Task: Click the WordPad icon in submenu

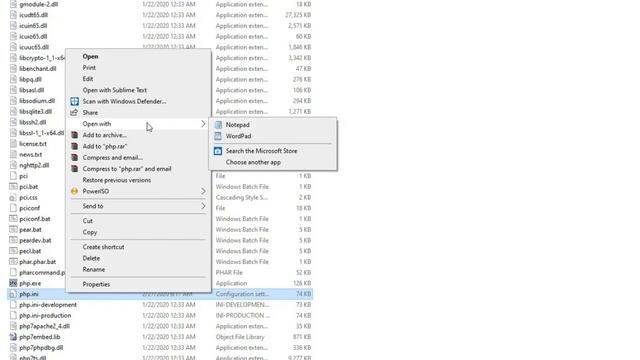Action: 218,136
